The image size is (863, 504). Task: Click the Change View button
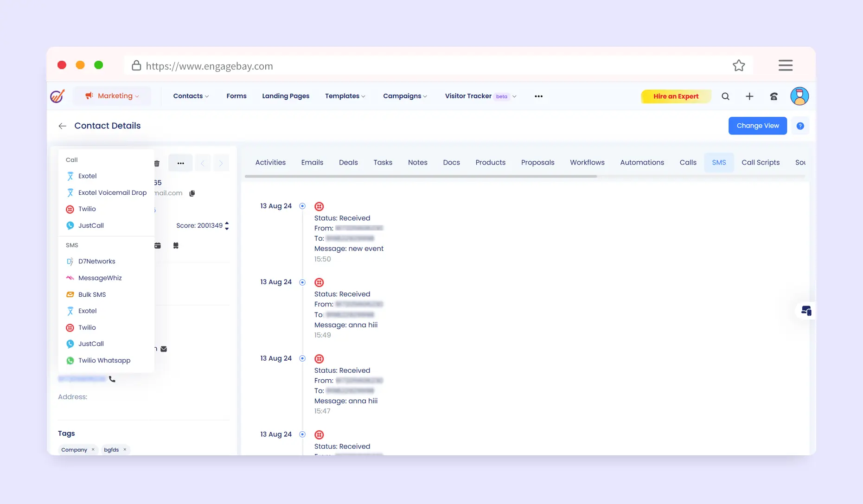pos(757,126)
